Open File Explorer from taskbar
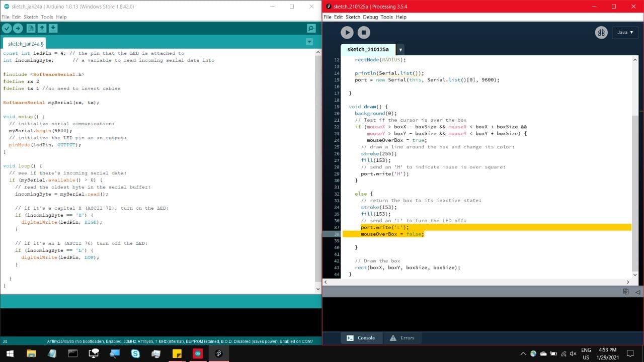The width and height of the screenshot is (644, 362). pos(31,353)
